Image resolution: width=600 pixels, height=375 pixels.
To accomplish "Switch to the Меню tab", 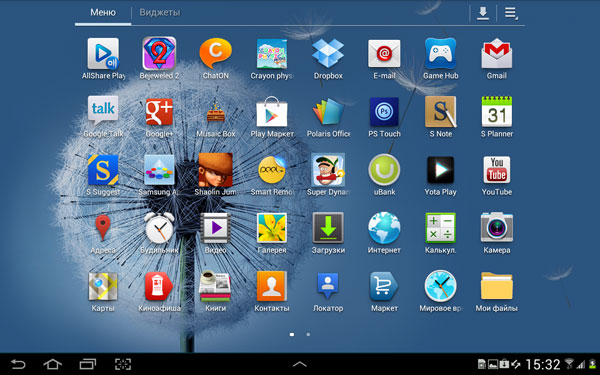I will (x=103, y=13).
